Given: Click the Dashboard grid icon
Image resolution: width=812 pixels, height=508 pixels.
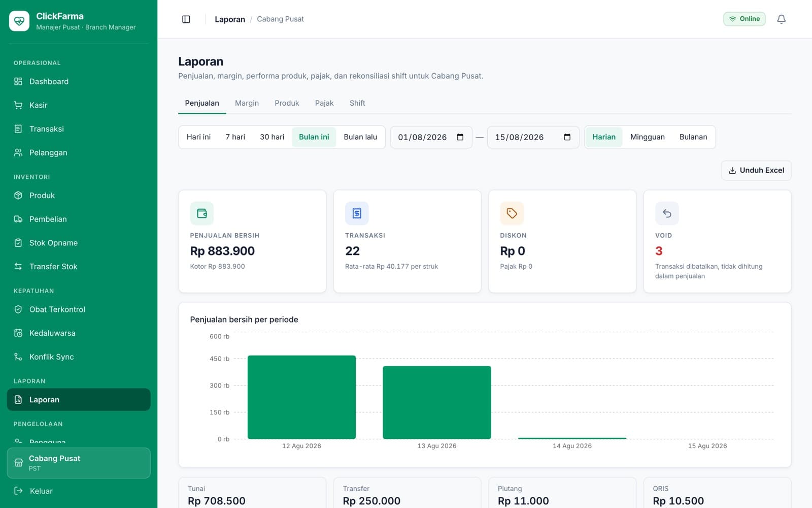Looking at the screenshot, I should click(x=18, y=81).
